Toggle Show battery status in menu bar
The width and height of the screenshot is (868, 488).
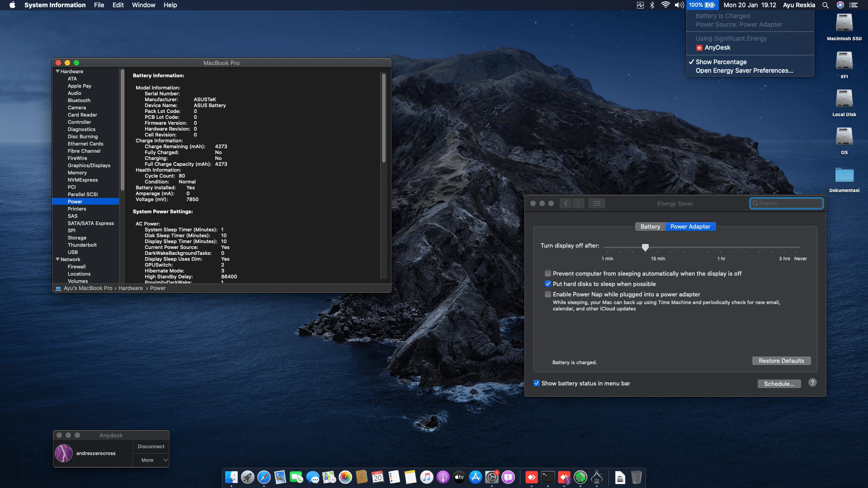click(x=537, y=383)
